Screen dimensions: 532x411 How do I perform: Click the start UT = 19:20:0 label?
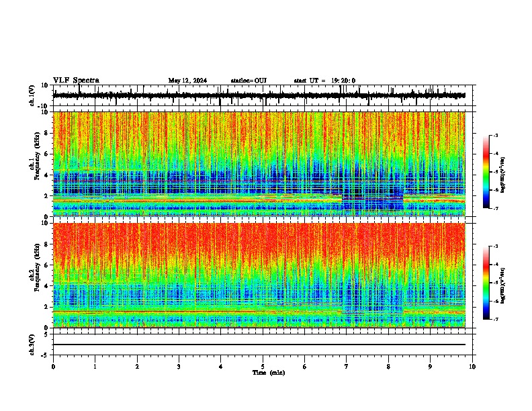tap(324, 81)
